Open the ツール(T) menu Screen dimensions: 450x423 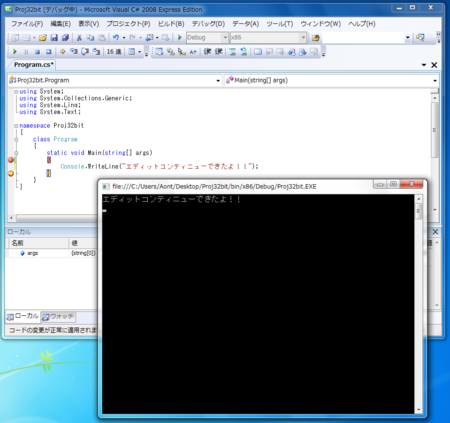(280, 24)
